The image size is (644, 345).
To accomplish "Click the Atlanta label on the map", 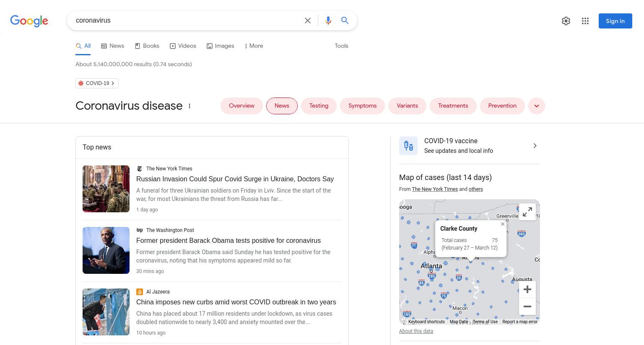I will (431, 266).
